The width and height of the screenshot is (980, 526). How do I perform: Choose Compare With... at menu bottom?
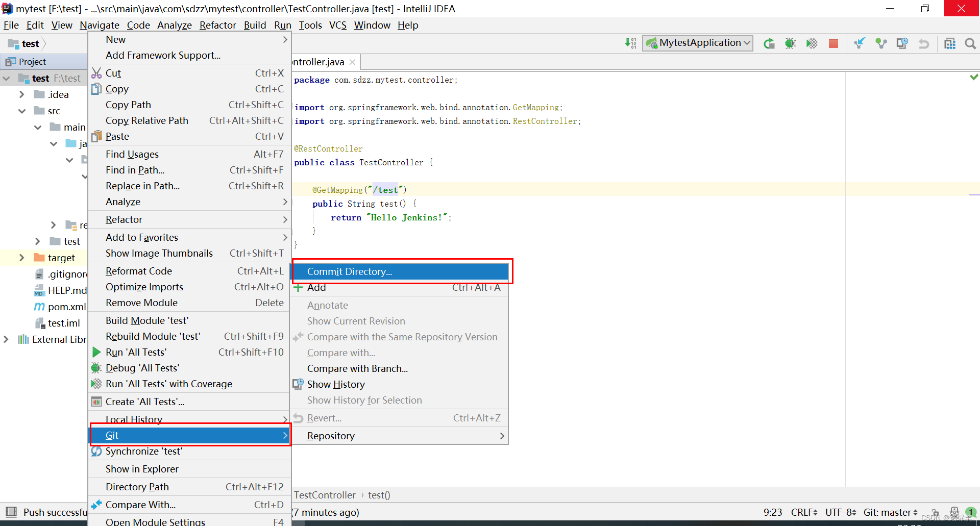(190, 505)
